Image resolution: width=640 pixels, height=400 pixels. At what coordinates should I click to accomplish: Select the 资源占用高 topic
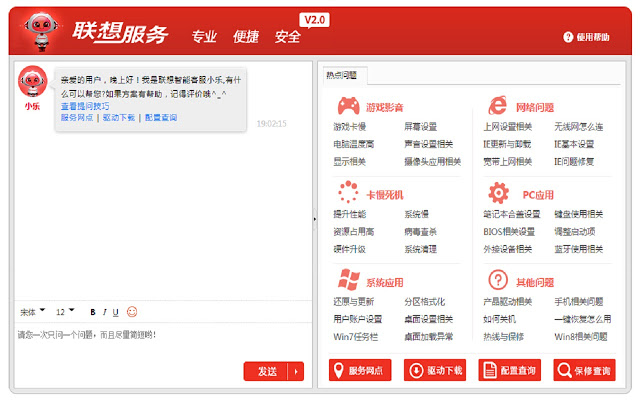click(353, 232)
